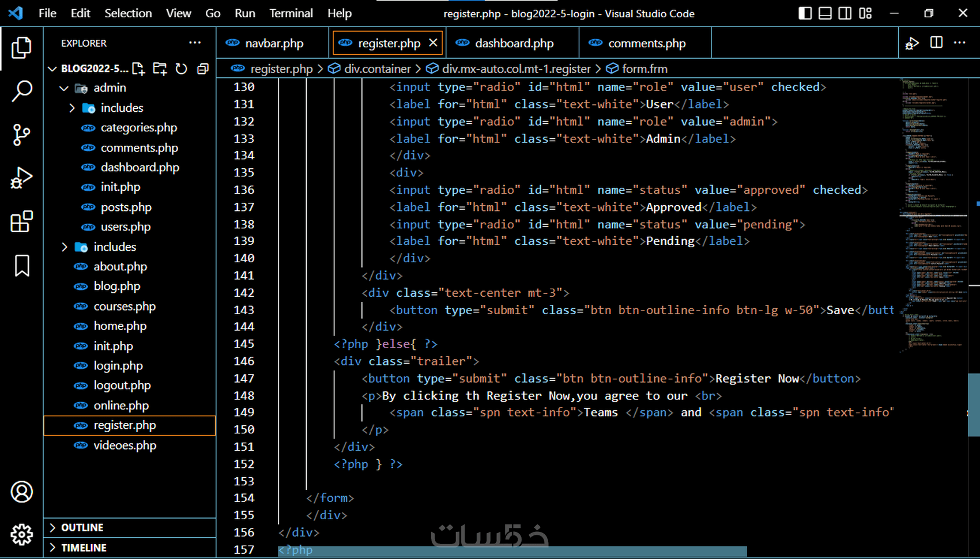Open the Run menu

coord(245,13)
